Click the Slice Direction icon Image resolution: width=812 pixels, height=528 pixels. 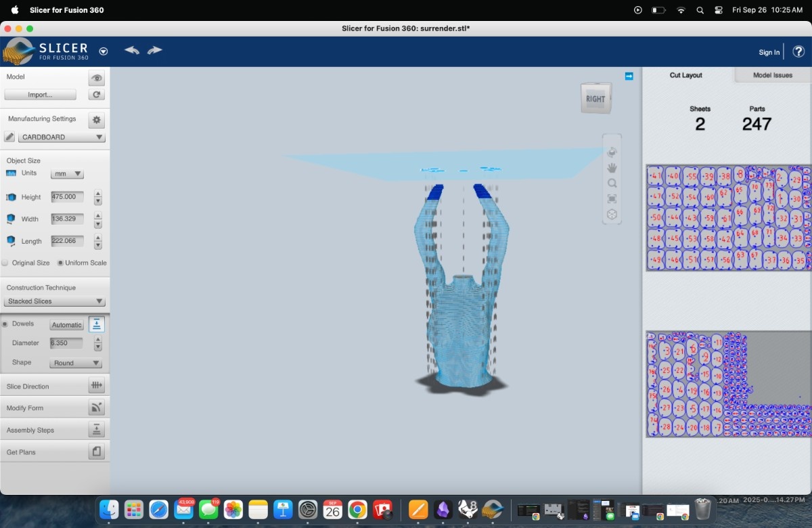[97, 386]
